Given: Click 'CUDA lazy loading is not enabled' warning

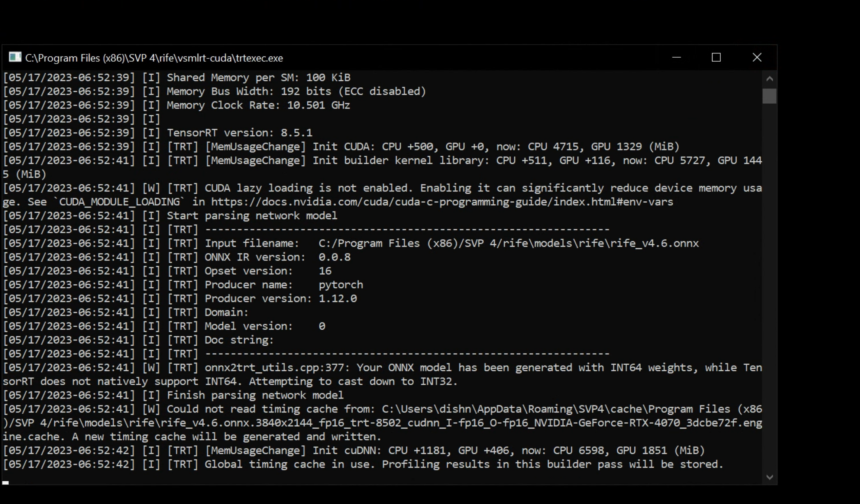Looking at the screenshot, I should point(382,195).
